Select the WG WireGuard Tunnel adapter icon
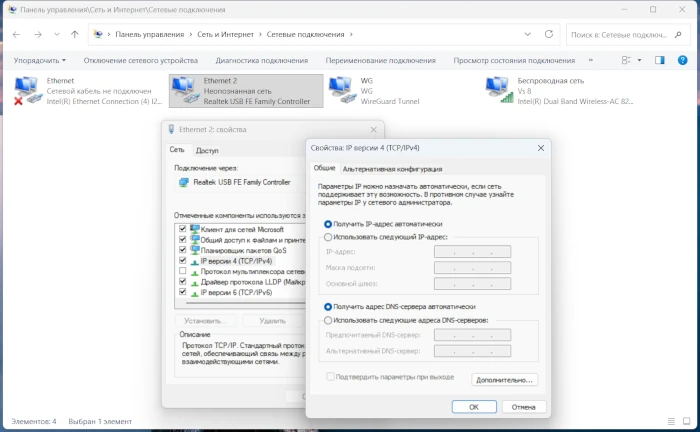The width and height of the screenshot is (700, 432). click(x=341, y=90)
